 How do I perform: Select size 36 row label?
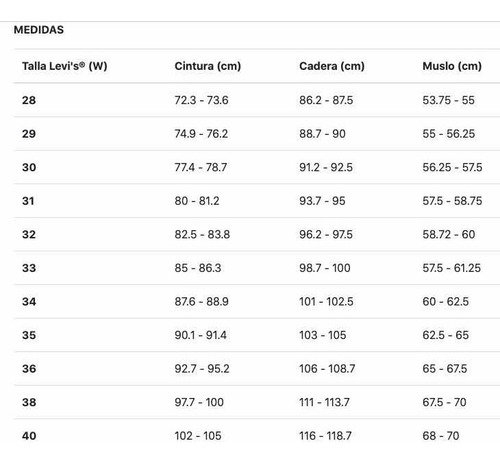tap(29, 369)
